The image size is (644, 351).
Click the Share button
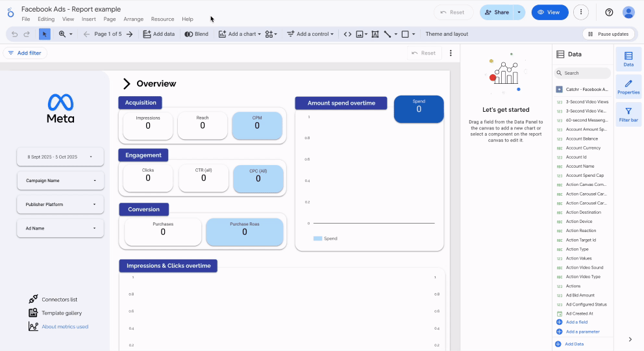[x=497, y=12]
